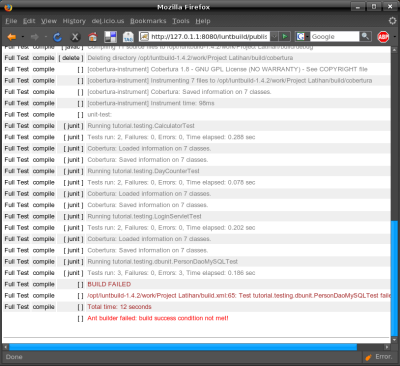Stop loading with the X button
400x366 pixels.
pyautogui.click(x=75, y=37)
